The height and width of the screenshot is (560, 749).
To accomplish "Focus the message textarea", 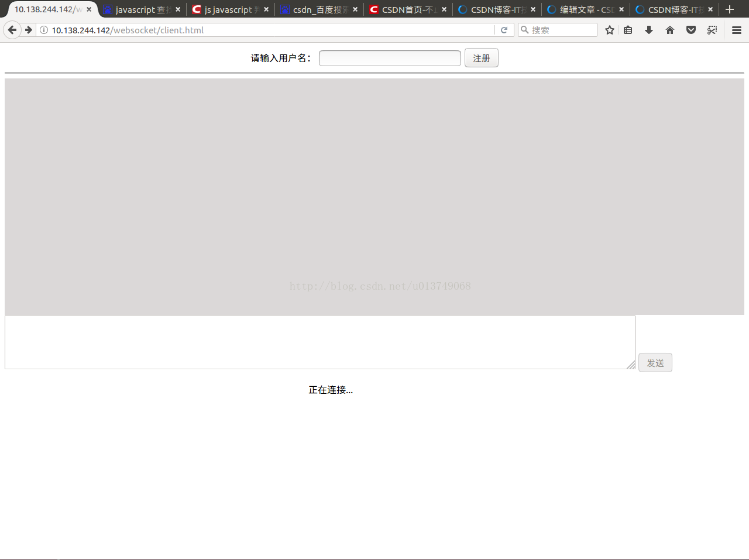I will (x=320, y=342).
